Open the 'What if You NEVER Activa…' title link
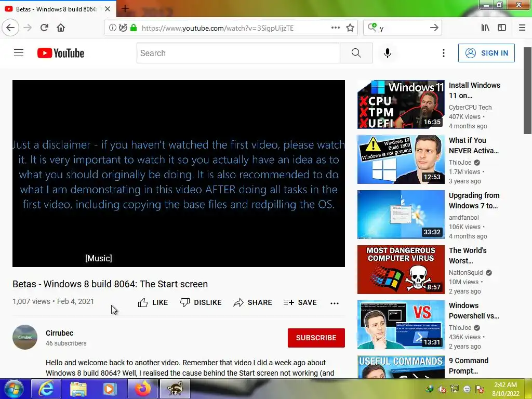This screenshot has height=399, width=532. coord(474,145)
